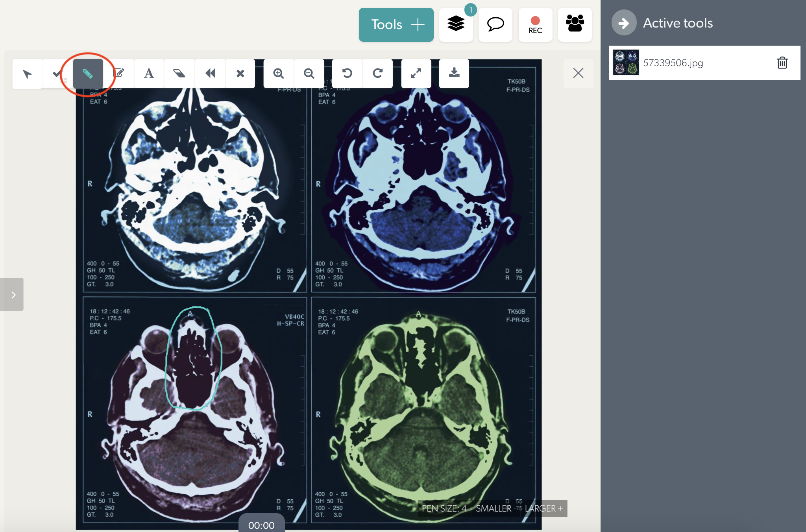The width and height of the screenshot is (806, 532).
Task: Collapse the Active tools panel
Action: coord(624,23)
